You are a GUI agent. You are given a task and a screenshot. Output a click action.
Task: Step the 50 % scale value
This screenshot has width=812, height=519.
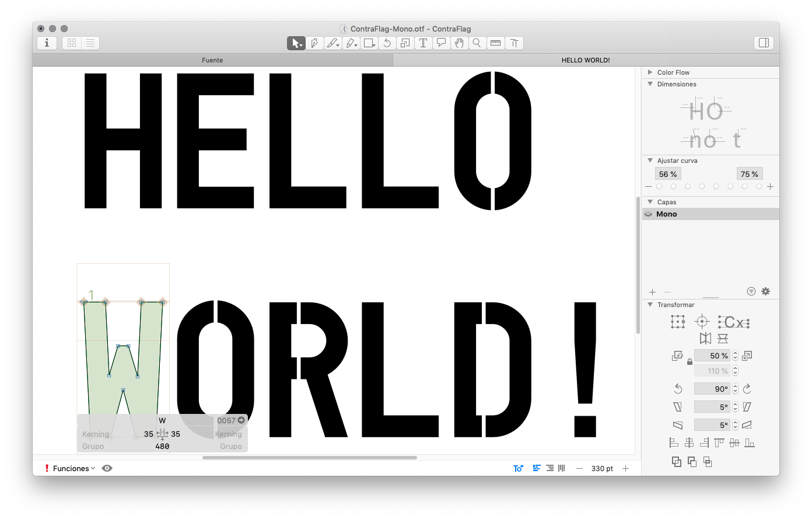click(x=735, y=356)
